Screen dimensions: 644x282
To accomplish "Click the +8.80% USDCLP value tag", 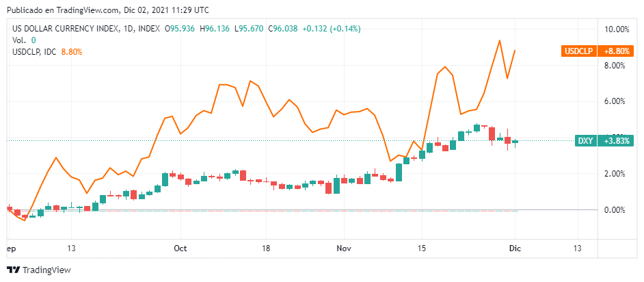I will click(x=616, y=51).
